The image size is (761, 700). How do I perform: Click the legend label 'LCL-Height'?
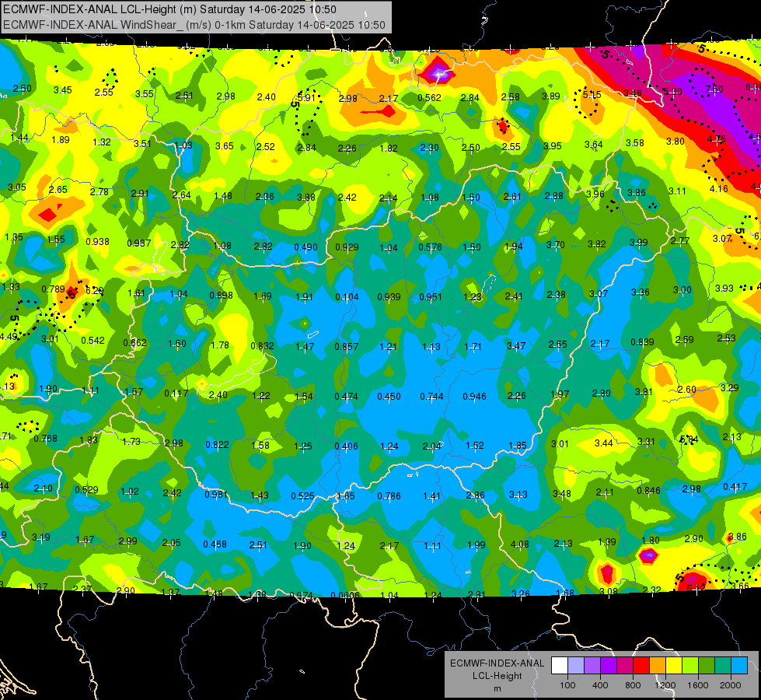tap(497, 676)
